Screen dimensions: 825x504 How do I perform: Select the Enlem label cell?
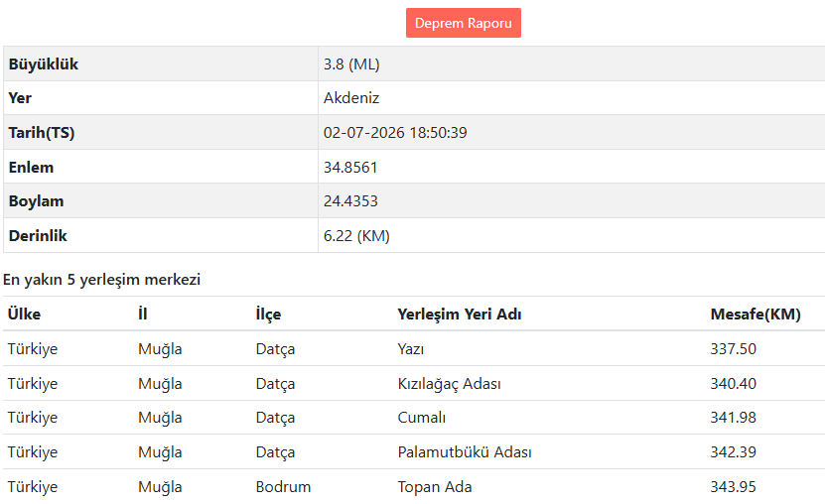tap(161, 167)
